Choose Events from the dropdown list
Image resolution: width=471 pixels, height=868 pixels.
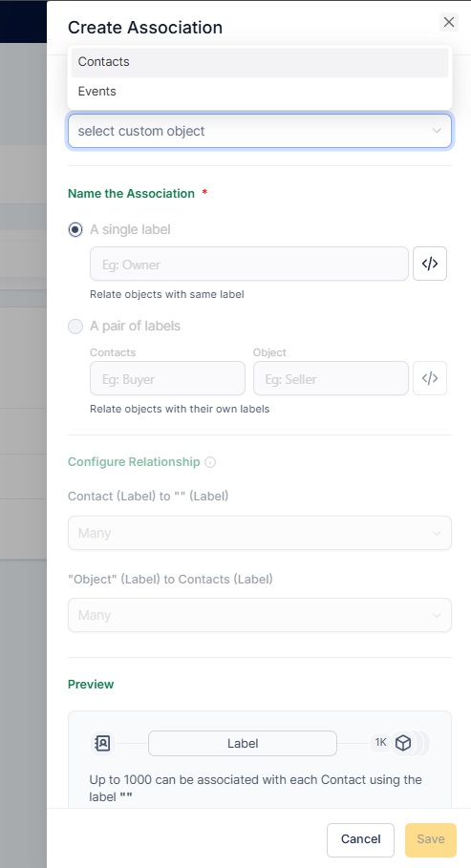coord(259,92)
